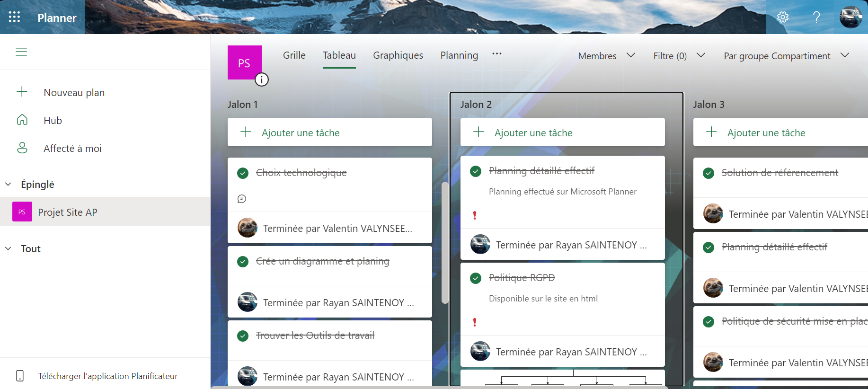Open the user profile avatar
Screen dimensions: 868x389
coord(850,17)
